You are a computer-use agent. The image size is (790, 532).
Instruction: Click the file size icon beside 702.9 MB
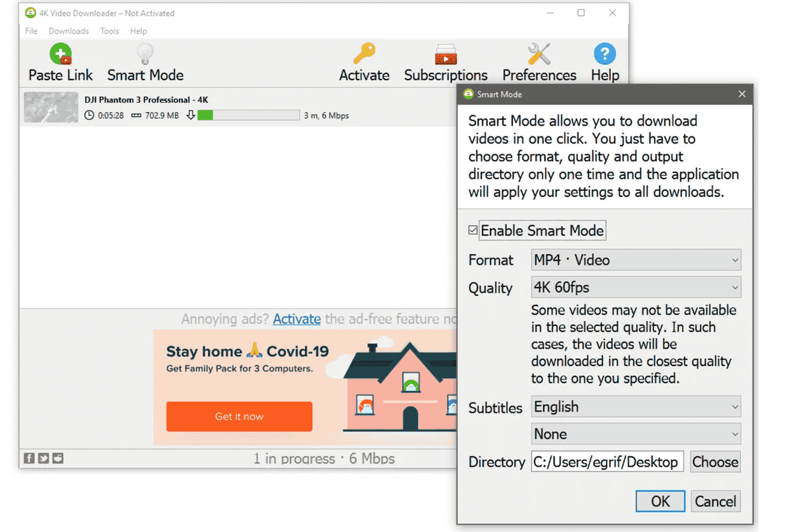pos(136,115)
